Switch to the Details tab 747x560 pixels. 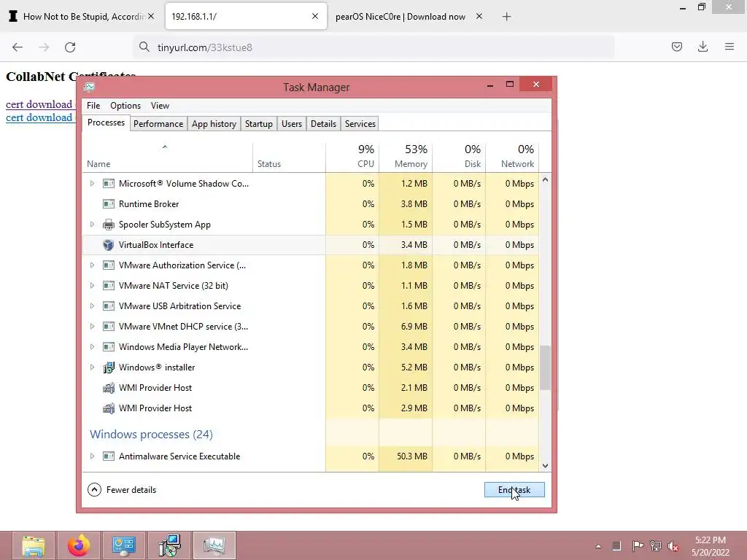point(323,124)
